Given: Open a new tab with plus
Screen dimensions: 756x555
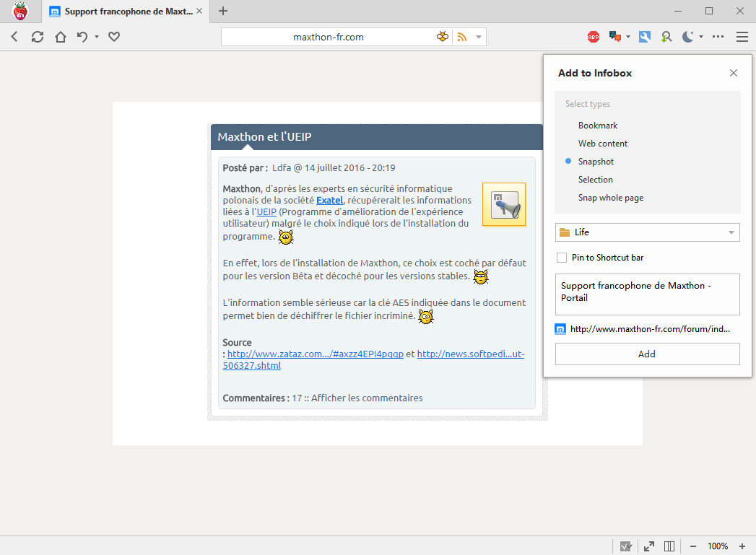Looking at the screenshot, I should [x=222, y=11].
